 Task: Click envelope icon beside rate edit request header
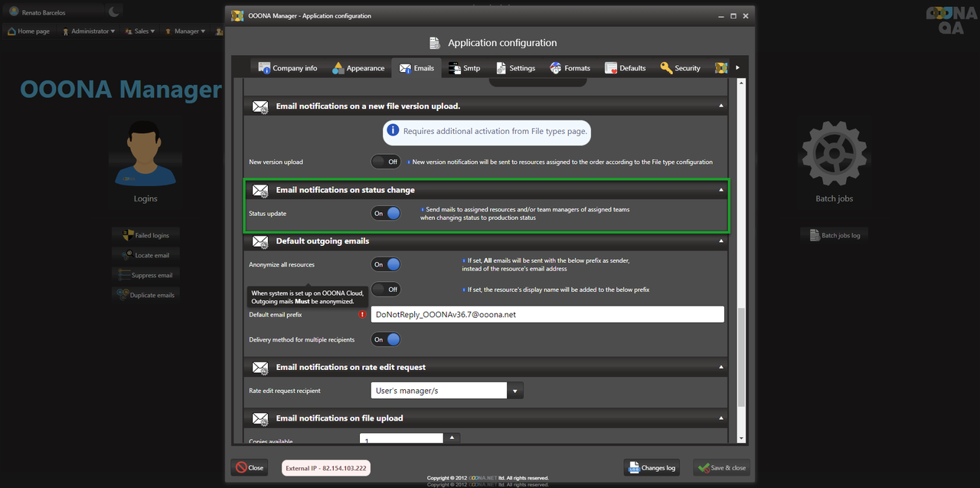(x=260, y=368)
